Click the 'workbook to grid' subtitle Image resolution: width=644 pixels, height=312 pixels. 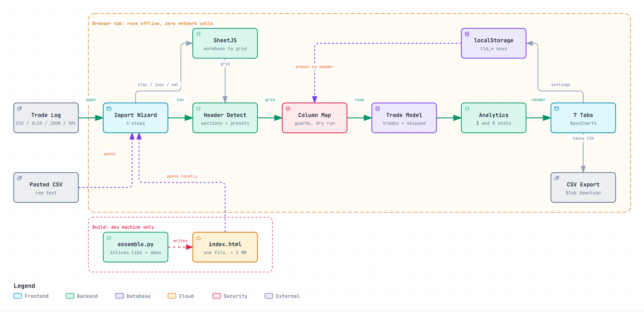coord(225,49)
